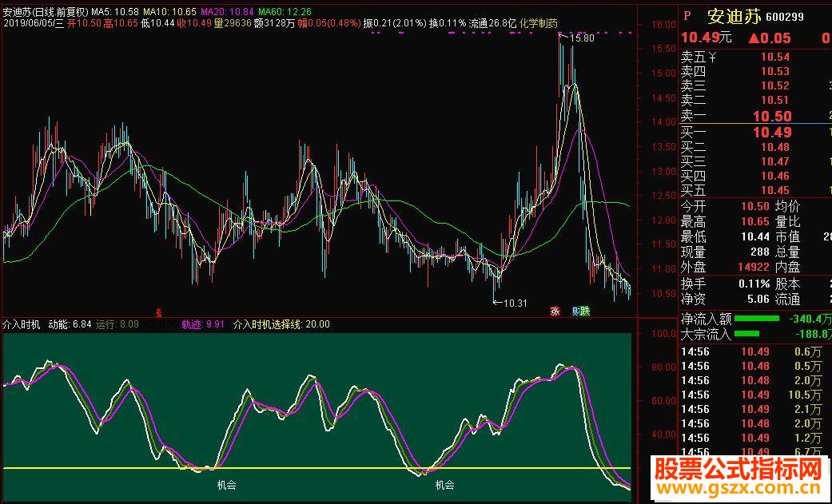
Task: Select the 轨迹: 9.91 indicator value
Action: [203, 324]
